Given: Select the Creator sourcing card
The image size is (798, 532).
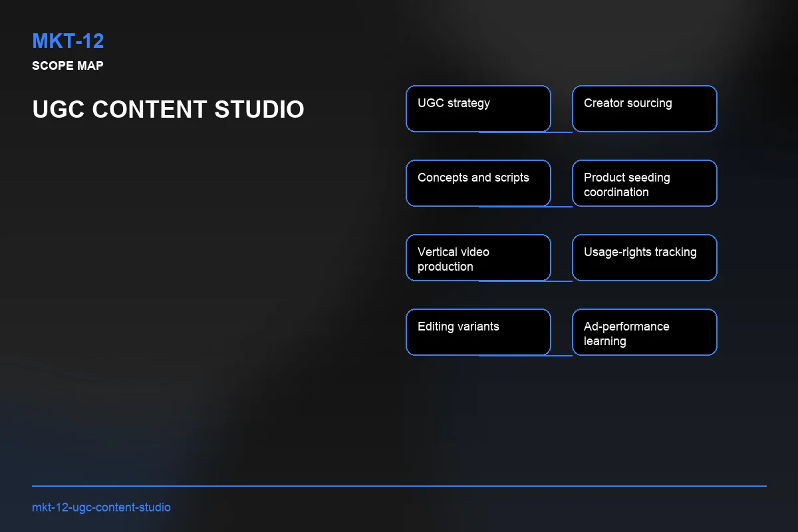Looking at the screenshot, I should (x=644, y=108).
